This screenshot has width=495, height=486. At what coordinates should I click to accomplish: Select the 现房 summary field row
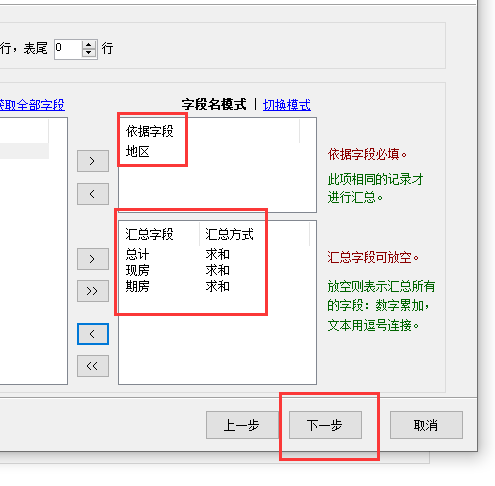(137, 270)
